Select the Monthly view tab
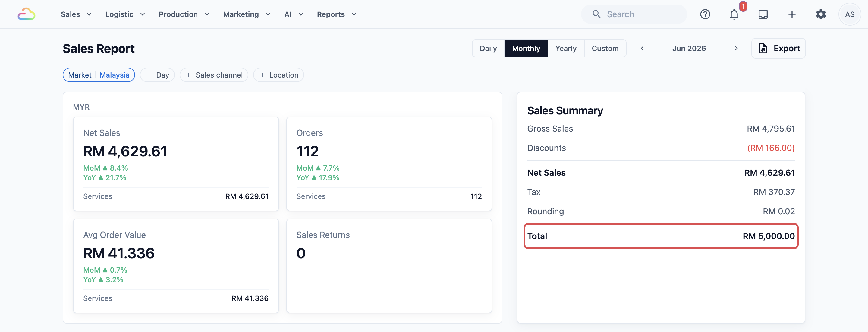The image size is (868, 332). coord(526,48)
